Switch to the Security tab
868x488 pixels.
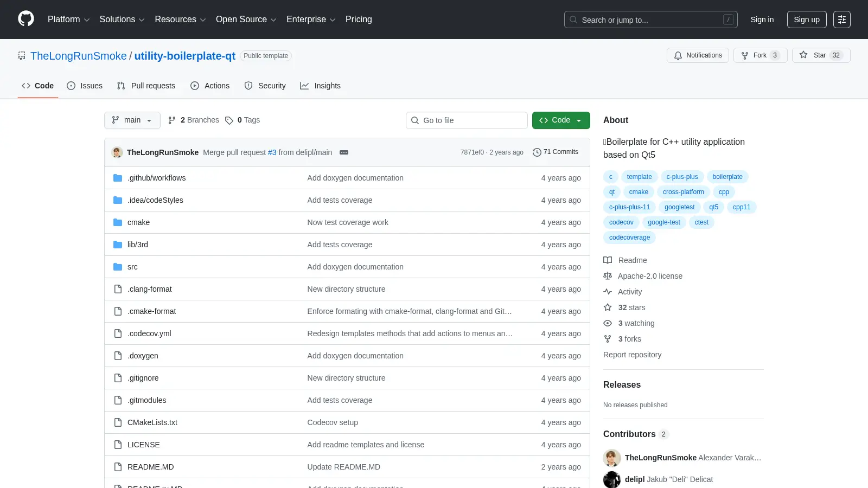[265, 86]
